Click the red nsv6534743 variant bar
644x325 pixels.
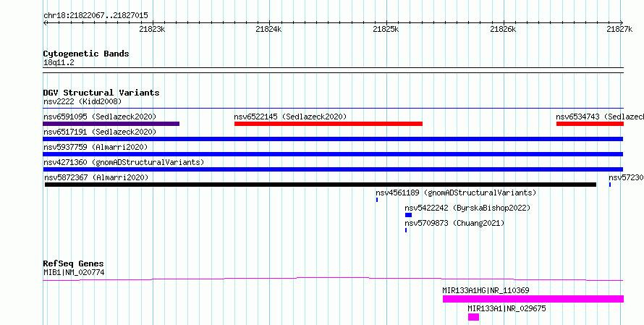[x=590, y=124]
